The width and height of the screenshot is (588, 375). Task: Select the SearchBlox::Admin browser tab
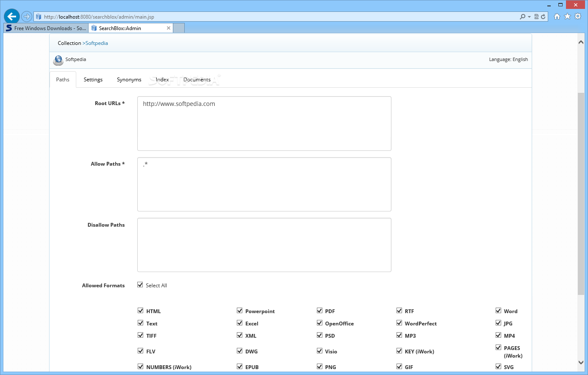coord(130,28)
